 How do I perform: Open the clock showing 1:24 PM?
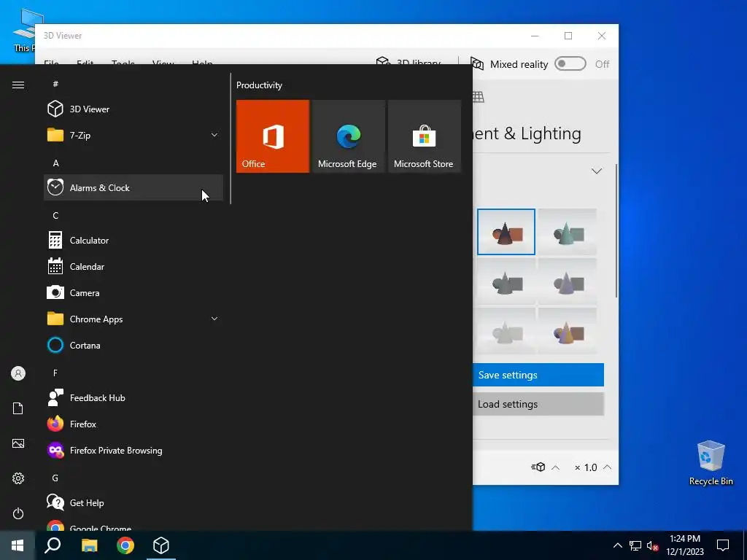coord(684,545)
